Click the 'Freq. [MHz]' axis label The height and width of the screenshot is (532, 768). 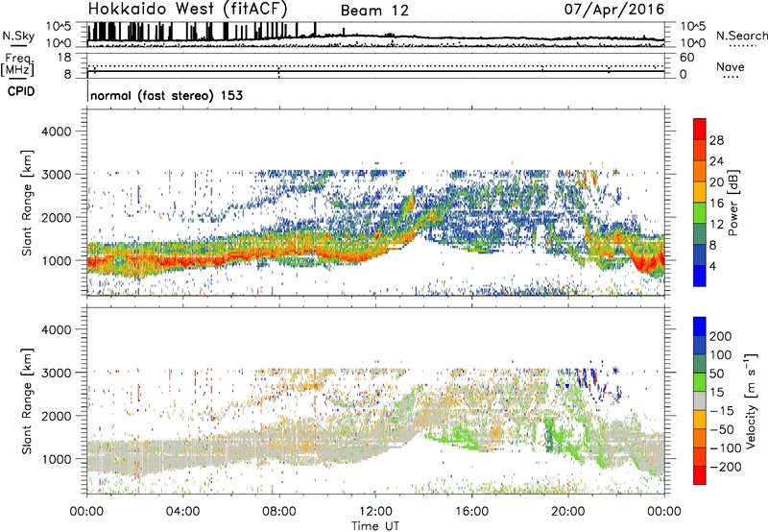click(17, 64)
